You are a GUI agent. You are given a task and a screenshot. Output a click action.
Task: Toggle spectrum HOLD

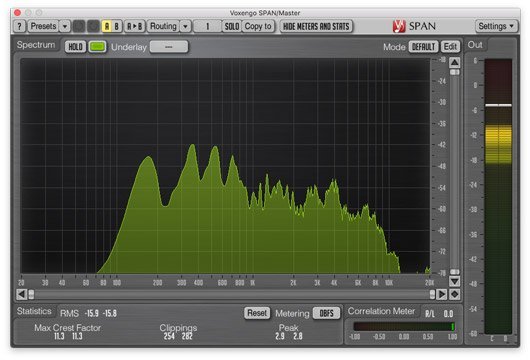(75, 47)
